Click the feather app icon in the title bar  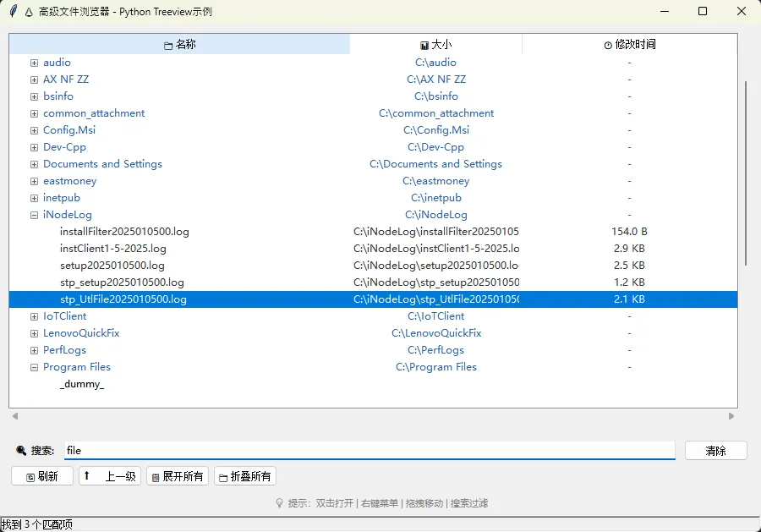[13, 12]
